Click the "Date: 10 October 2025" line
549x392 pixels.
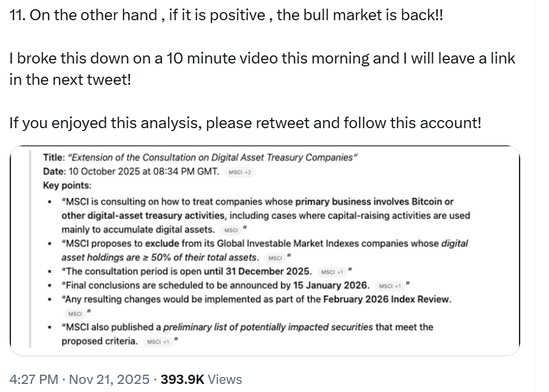pos(131,171)
